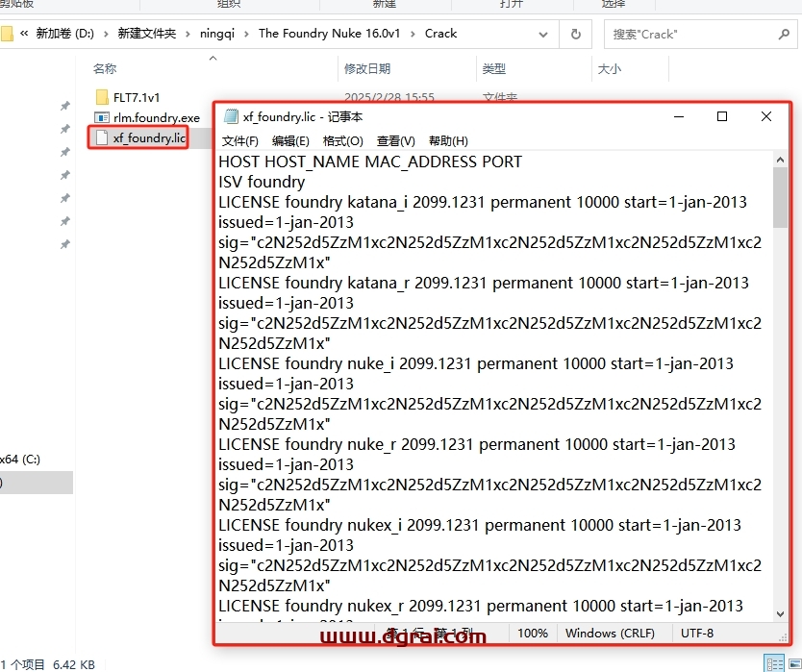Minimize the Notepad window
The width and height of the screenshot is (802, 672).
pyautogui.click(x=679, y=116)
